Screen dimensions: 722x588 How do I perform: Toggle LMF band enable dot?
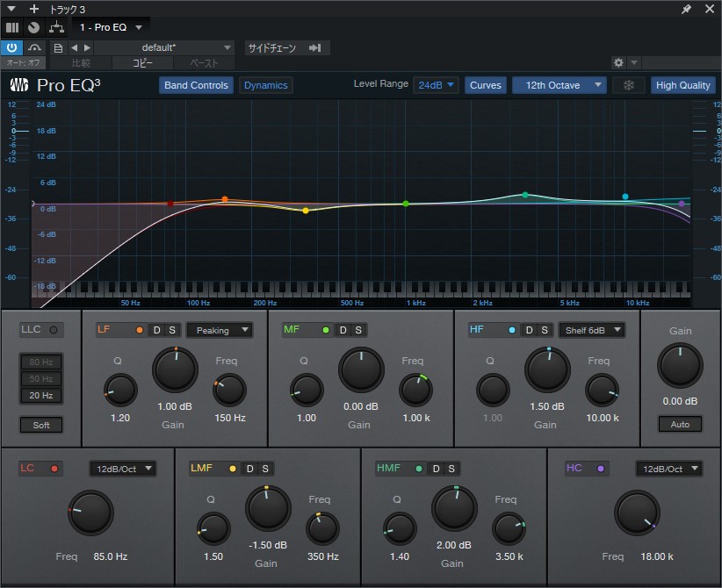click(x=233, y=469)
